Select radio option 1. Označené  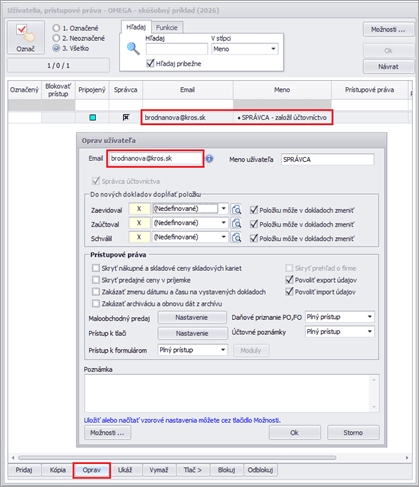point(56,28)
